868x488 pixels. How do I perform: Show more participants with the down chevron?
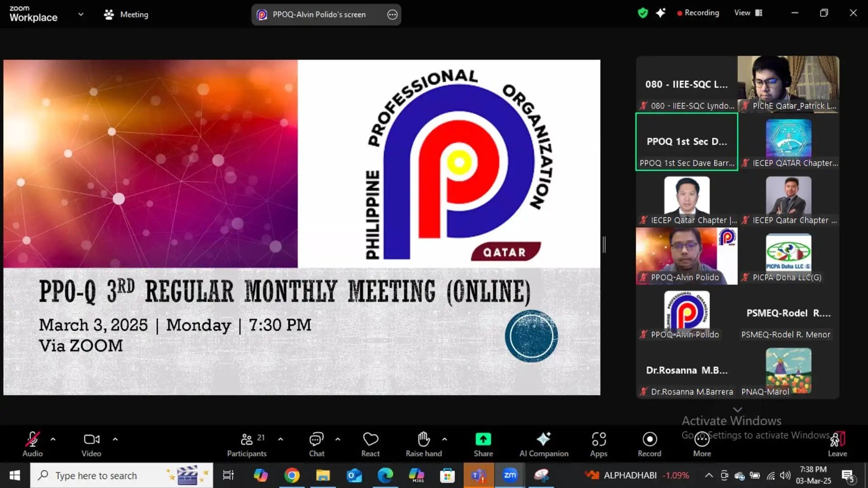(x=737, y=409)
